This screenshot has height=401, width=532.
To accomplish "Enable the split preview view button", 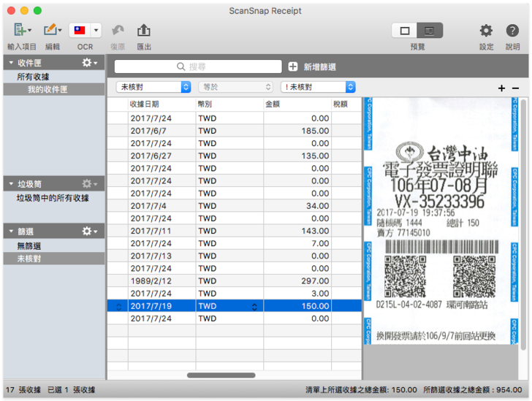I will click(430, 31).
